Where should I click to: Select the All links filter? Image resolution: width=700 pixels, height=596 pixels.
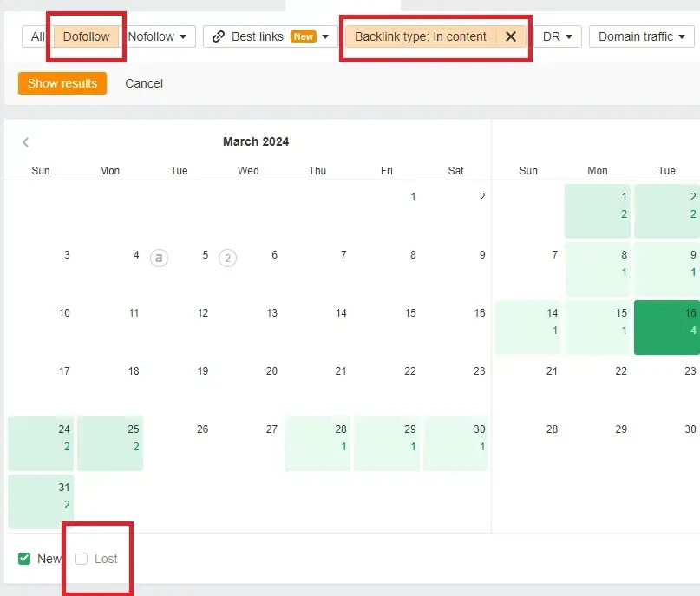(37, 36)
